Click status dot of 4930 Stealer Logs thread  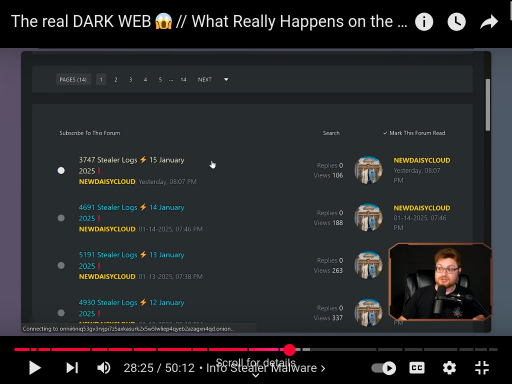coord(61,313)
